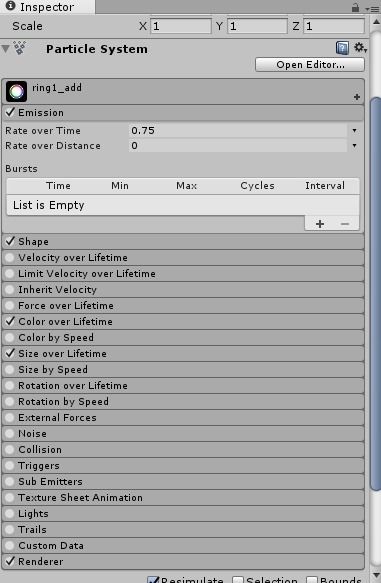Click the Scale X input field
381x583 pixels.
pos(181,26)
